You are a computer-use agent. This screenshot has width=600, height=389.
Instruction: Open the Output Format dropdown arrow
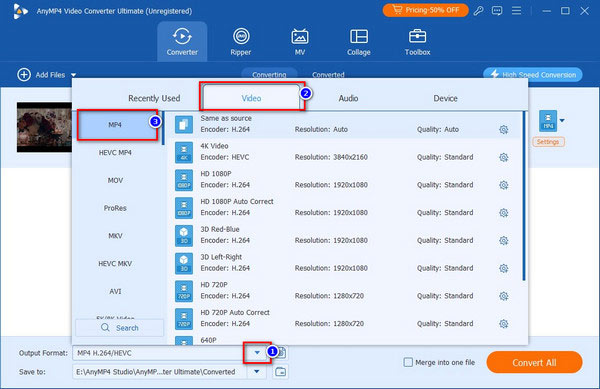257,353
